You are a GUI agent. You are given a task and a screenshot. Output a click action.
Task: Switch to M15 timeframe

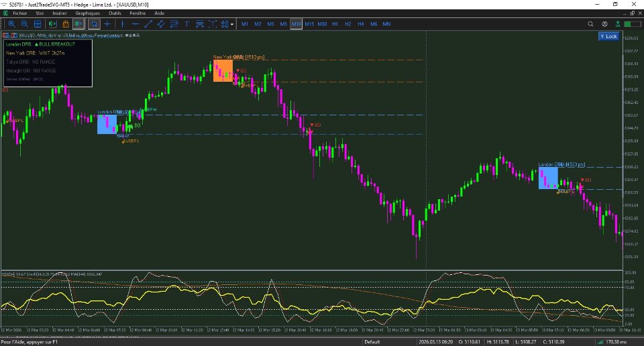point(309,24)
